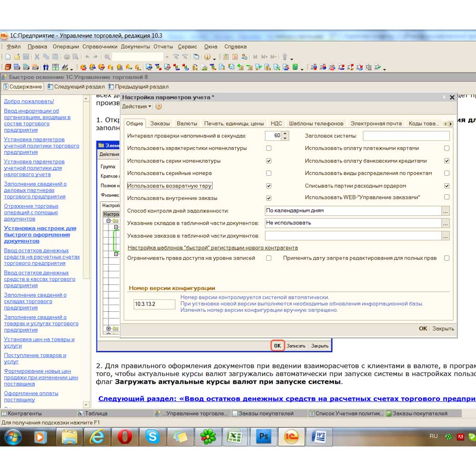
Task: Click the Excel icon in the taskbar
Action: pos(236,436)
